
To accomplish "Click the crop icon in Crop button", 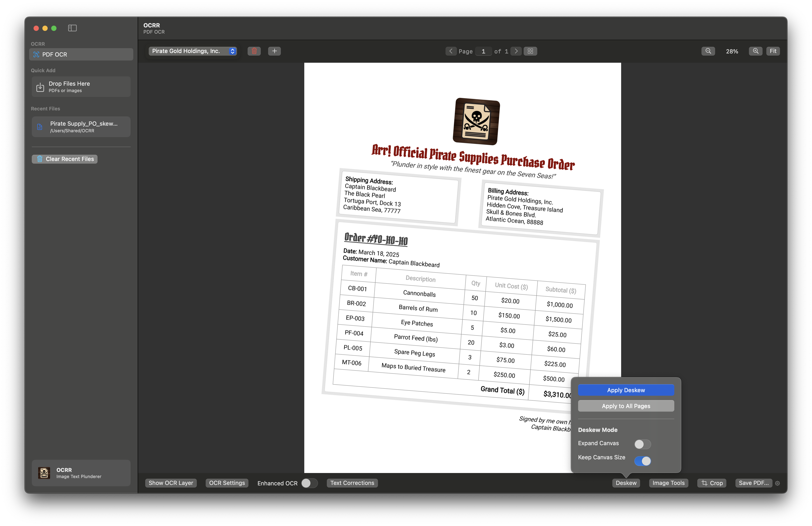I will point(704,483).
